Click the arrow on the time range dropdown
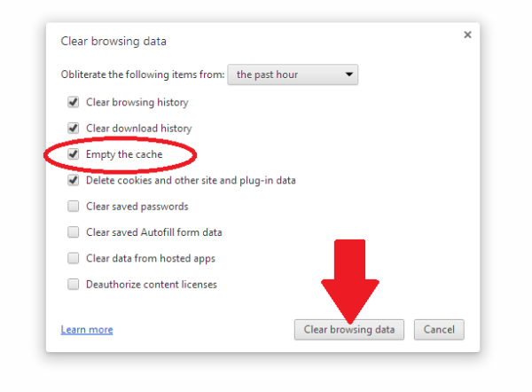 pyautogui.click(x=349, y=74)
